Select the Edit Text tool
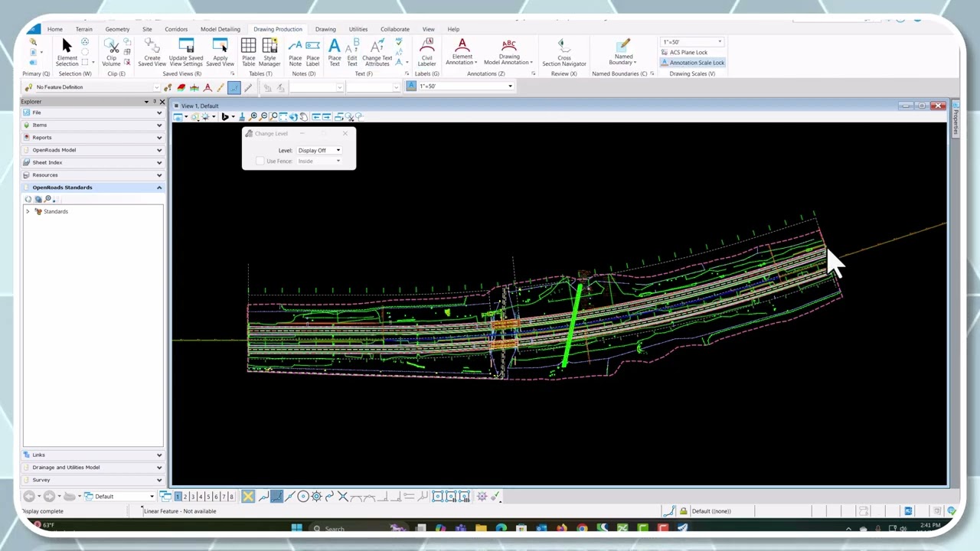The height and width of the screenshot is (551, 980). pyautogui.click(x=352, y=52)
